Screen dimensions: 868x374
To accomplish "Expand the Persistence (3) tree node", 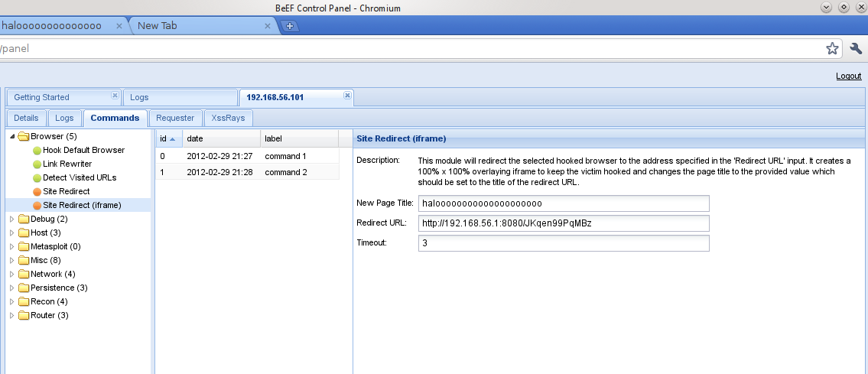I will point(12,288).
